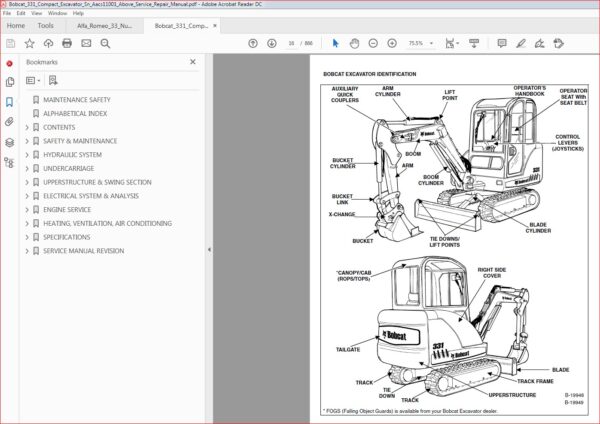Open the Help menu
The height and width of the screenshot is (424, 600).
(78, 13)
